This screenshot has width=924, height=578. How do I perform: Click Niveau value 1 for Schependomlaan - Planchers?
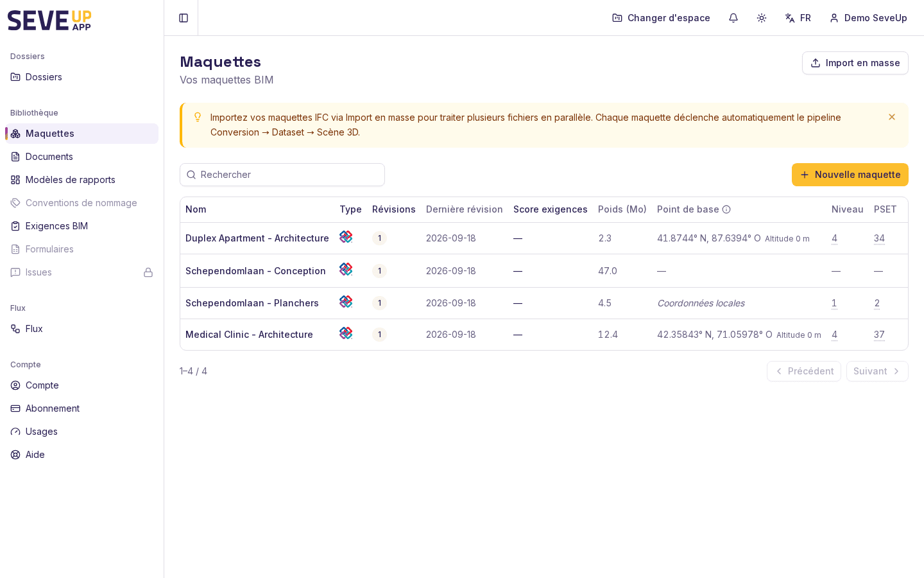tap(834, 303)
